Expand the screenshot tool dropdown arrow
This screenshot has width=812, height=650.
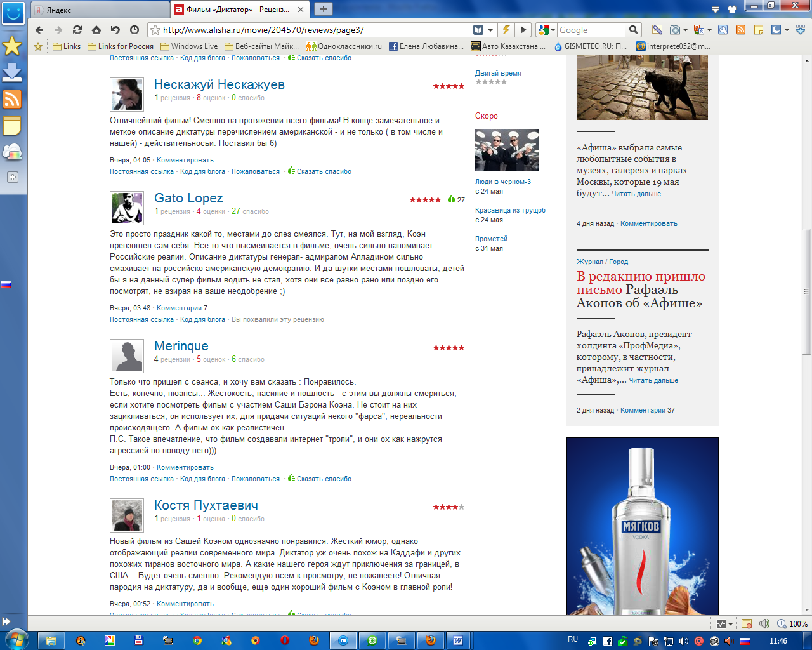686,30
